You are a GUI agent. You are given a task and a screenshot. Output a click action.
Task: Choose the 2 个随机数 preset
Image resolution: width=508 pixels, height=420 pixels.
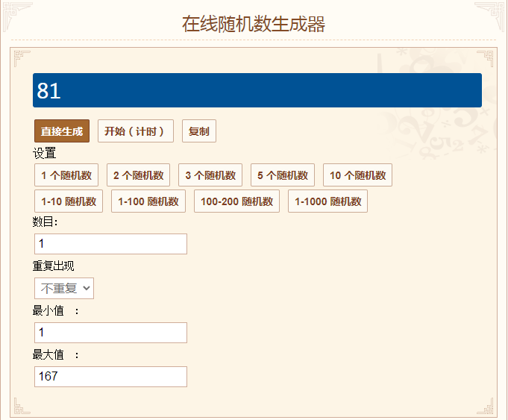click(x=138, y=175)
